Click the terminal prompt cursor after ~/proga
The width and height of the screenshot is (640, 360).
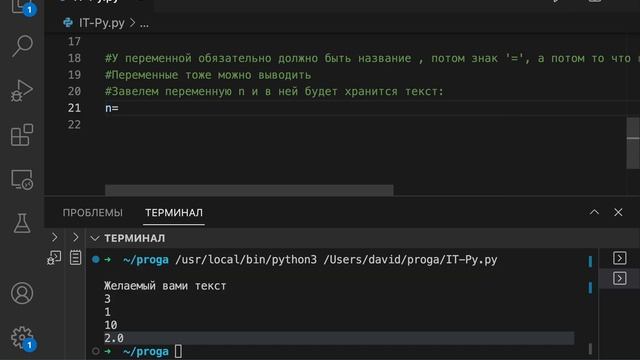178,351
